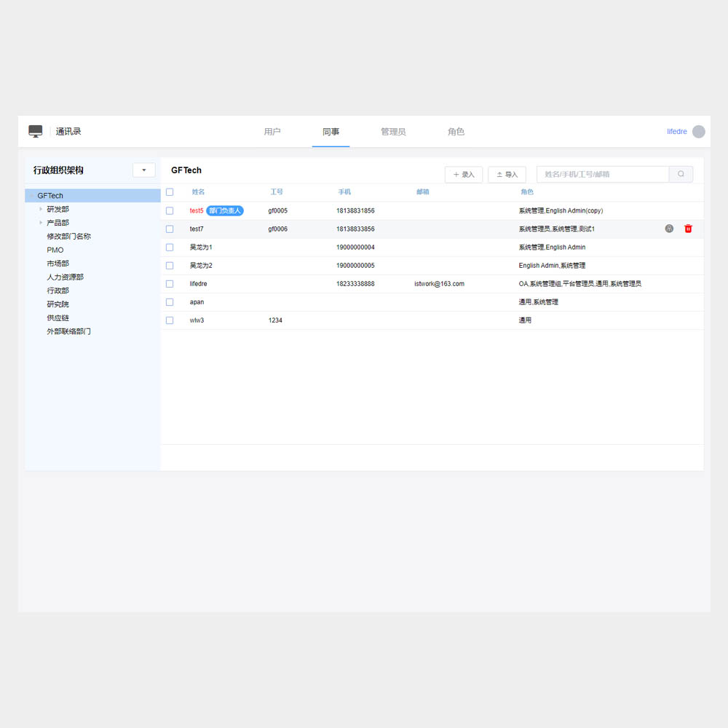Screen dimensions: 728x728
Task: Delete test7 with red trash icon
Action: click(x=688, y=229)
